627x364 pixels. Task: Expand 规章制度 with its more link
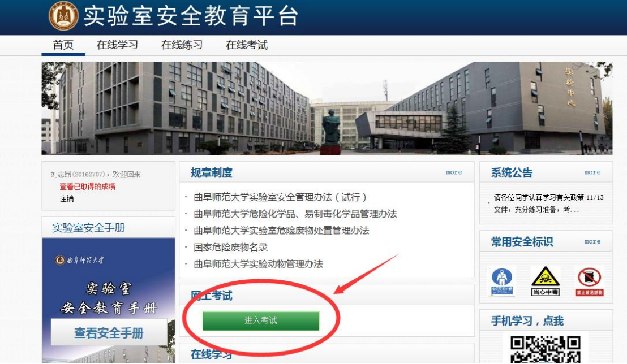pos(454,172)
